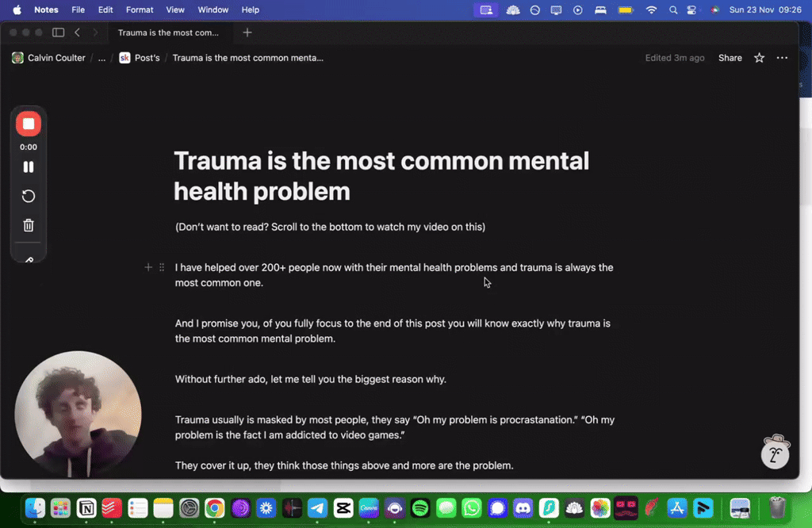The width and height of the screenshot is (812, 528).
Task: Expand the collapsed breadcrumb ellipsis
Action: 100,58
